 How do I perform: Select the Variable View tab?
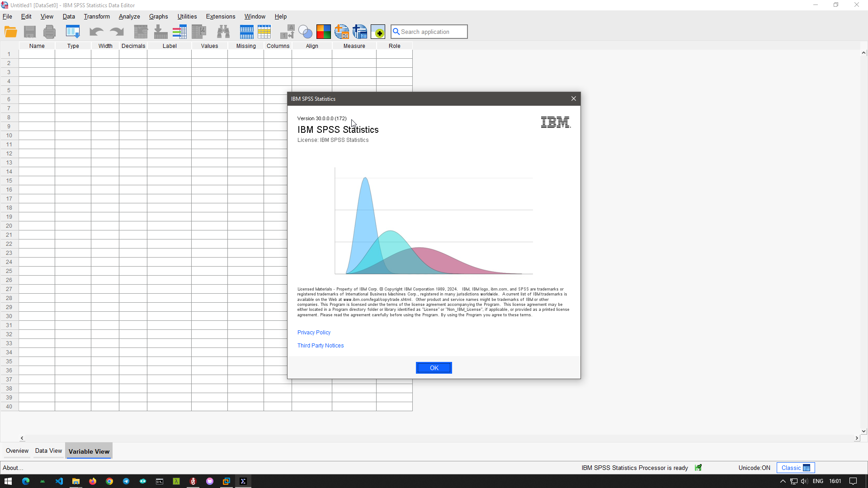coord(89,451)
